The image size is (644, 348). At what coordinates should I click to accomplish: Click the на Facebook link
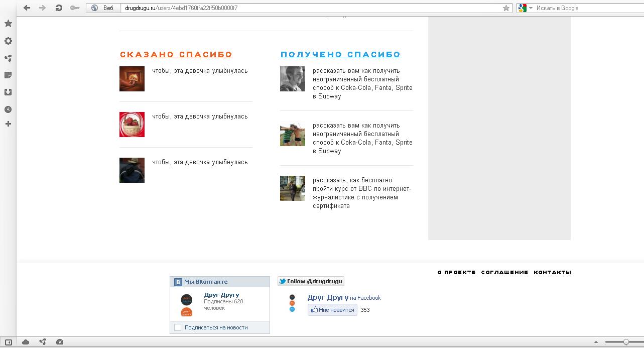pos(365,298)
